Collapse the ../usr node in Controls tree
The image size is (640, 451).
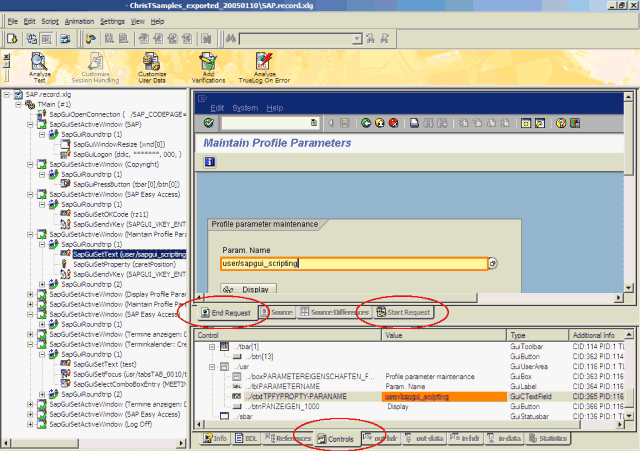tap(212, 366)
